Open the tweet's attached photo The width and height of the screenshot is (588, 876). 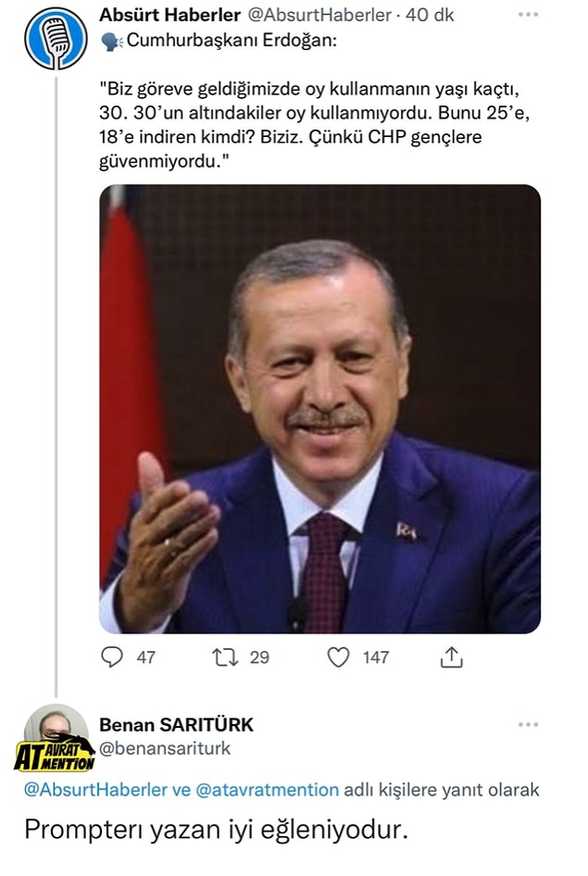pos(319,408)
